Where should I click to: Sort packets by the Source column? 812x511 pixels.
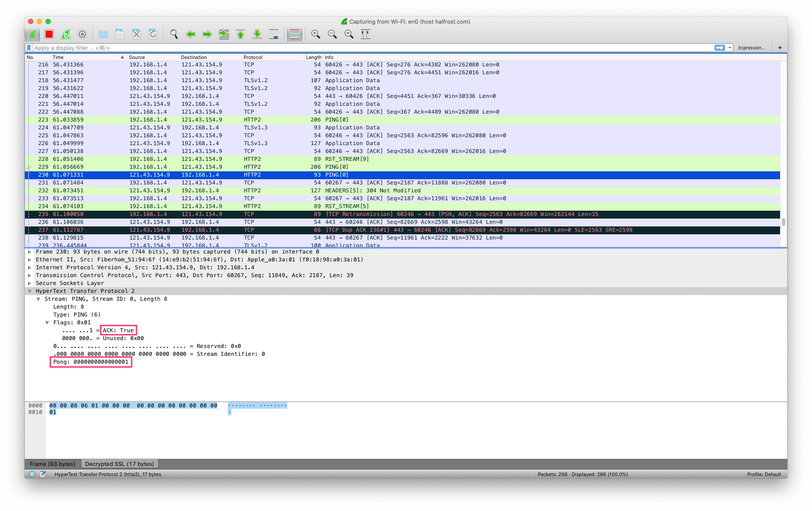point(153,57)
